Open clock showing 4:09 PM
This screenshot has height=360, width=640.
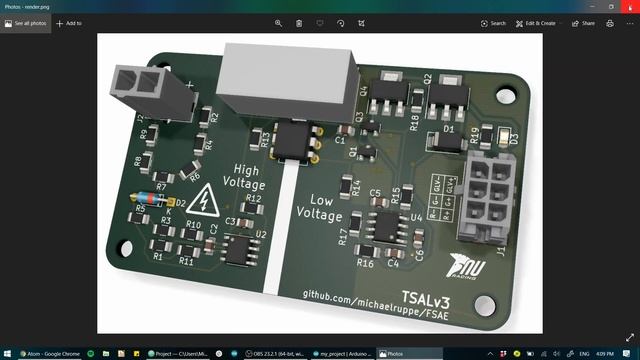(604, 353)
